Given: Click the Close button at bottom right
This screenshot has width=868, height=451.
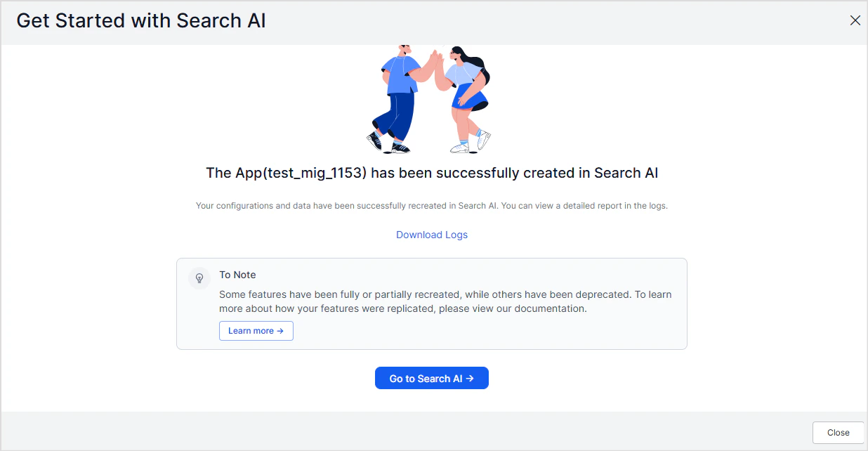Looking at the screenshot, I should click(x=838, y=433).
